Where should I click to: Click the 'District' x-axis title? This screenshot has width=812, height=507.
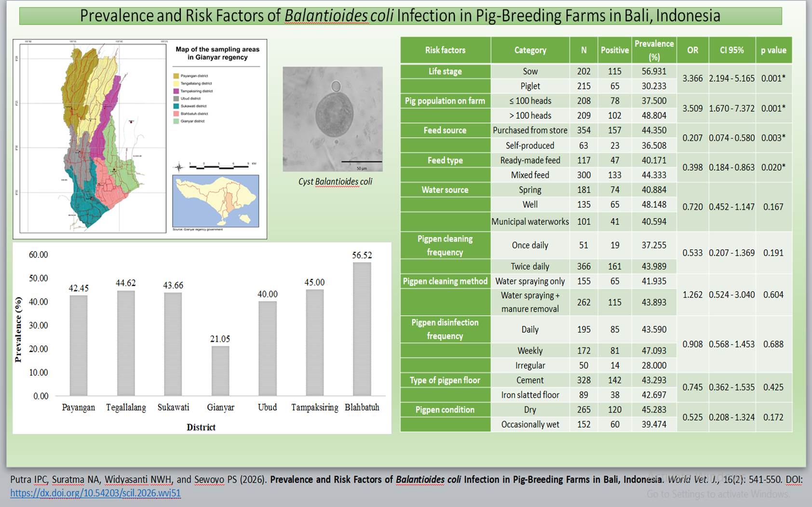[x=201, y=427]
